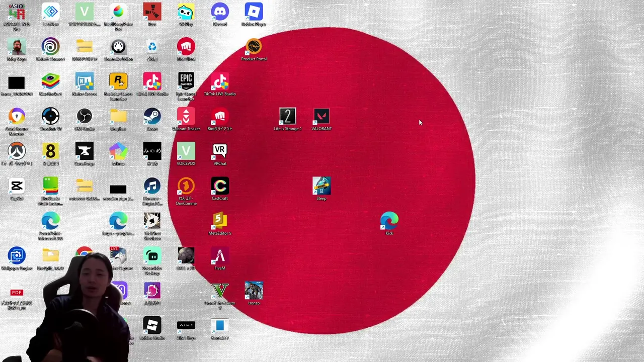The height and width of the screenshot is (362, 644).
Task: Launch Discord from the desktop
Action: pyautogui.click(x=220, y=12)
